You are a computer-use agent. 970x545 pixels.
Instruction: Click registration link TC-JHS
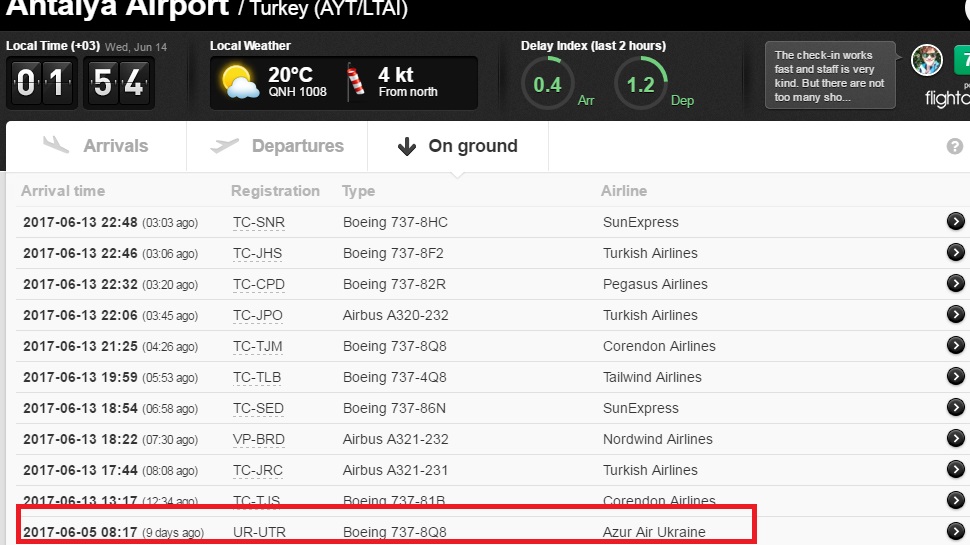point(258,253)
